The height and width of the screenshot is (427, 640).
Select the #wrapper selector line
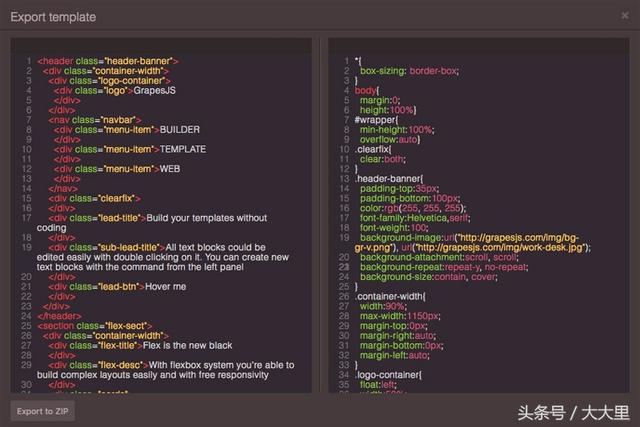376,120
